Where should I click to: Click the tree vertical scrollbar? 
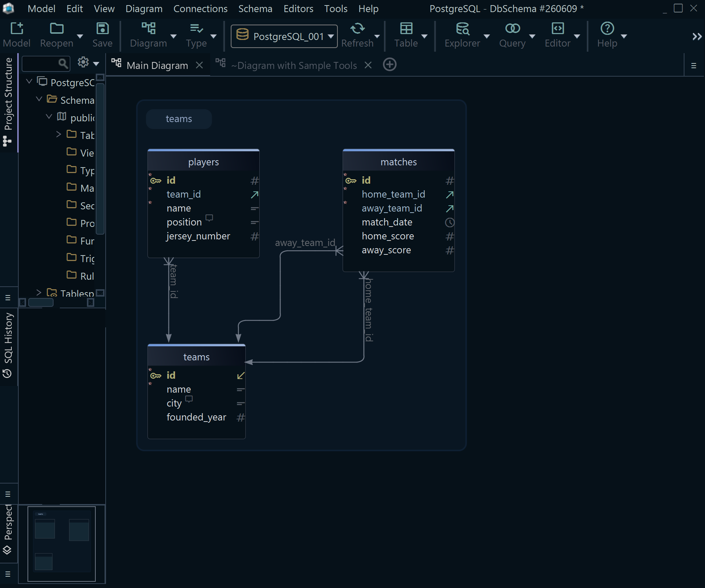coord(100,158)
